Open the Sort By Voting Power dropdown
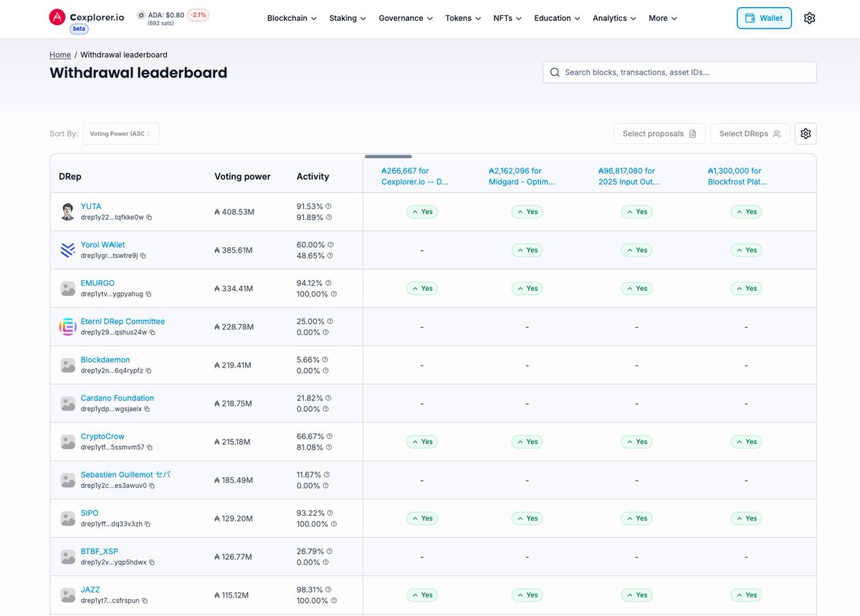860x616 pixels. 120,133
